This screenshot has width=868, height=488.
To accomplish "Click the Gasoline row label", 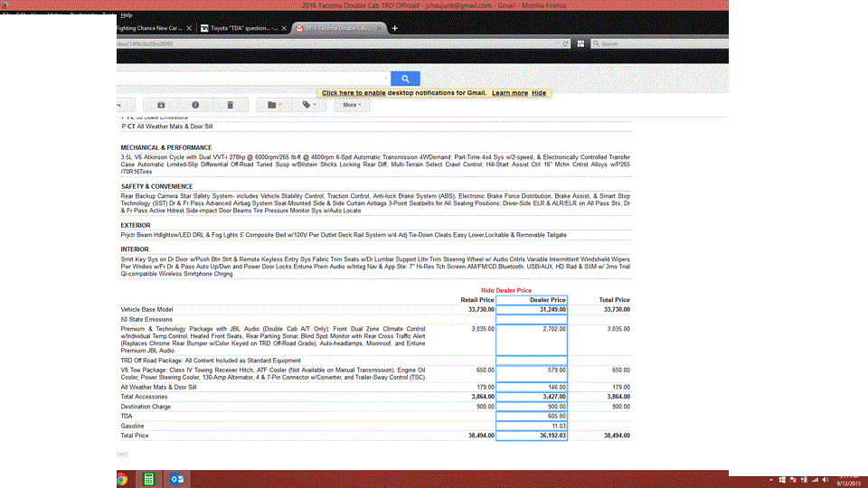I will tap(132, 426).
